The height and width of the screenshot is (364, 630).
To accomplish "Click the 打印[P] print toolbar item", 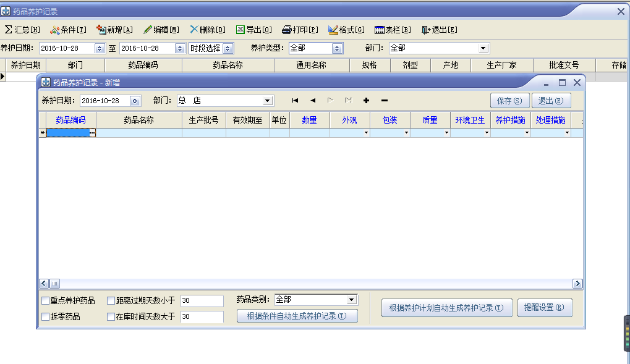I will (300, 30).
